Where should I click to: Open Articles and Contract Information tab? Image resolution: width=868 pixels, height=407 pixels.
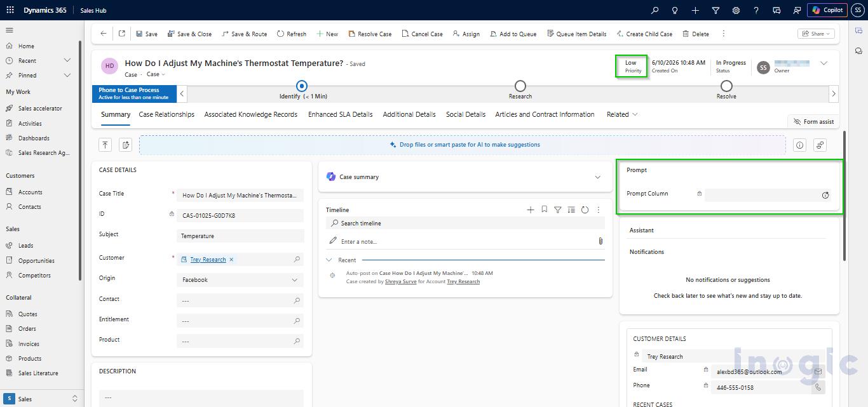point(545,114)
